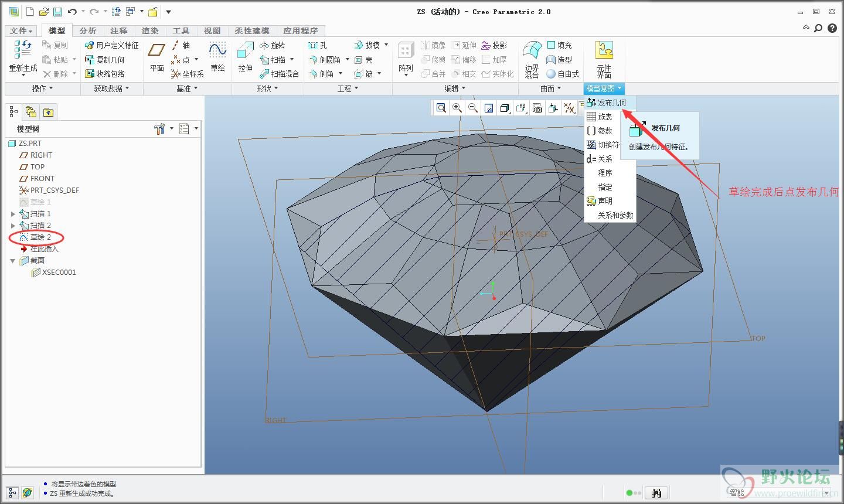Open the Pattern (阵列) dropdown arrow

click(406, 75)
